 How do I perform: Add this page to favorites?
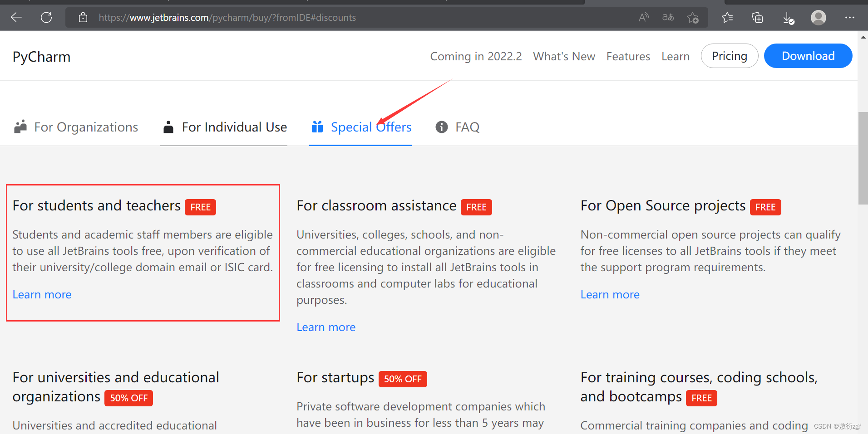[x=693, y=18]
